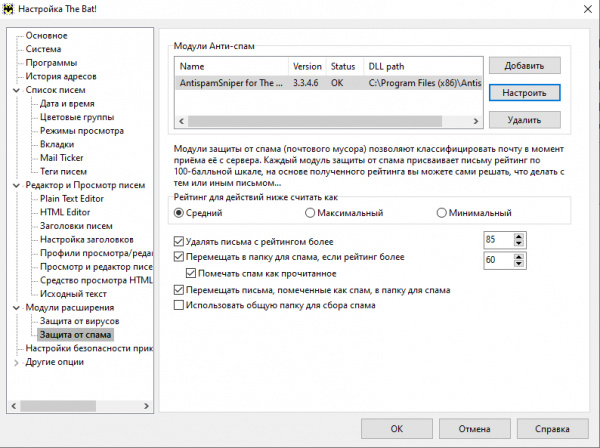
Task: Expand the Другие опции tree node
Action: pyautogui.click(x=15, y=362)
